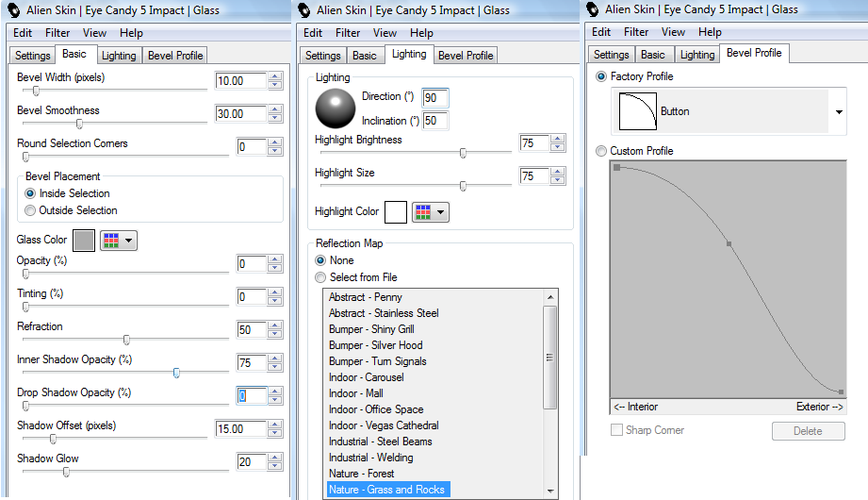868x500 pixels.
Task: Select the Custom Profile radio button
Action: click(601, 151)
